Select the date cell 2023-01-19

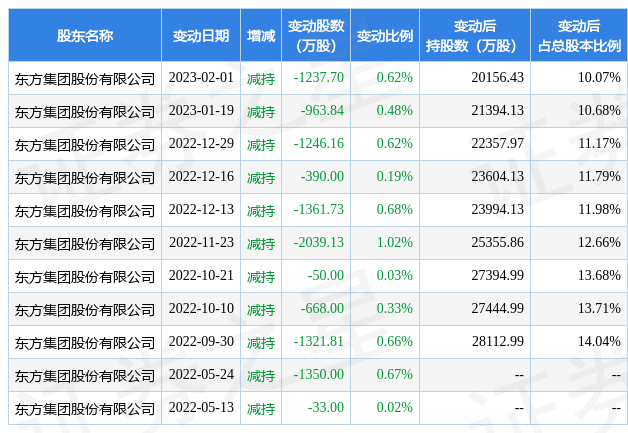[201, 110]
